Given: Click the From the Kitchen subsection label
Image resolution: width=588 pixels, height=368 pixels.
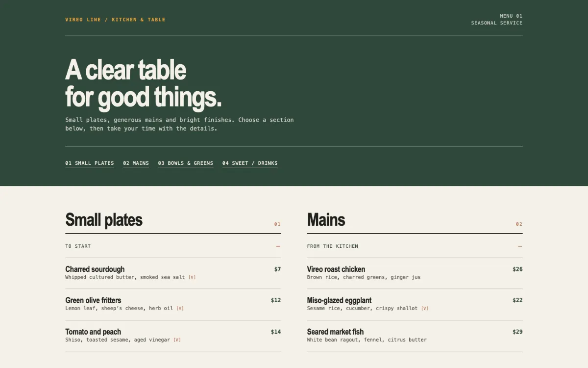Looking at the screenshot, I should [333, 246].
